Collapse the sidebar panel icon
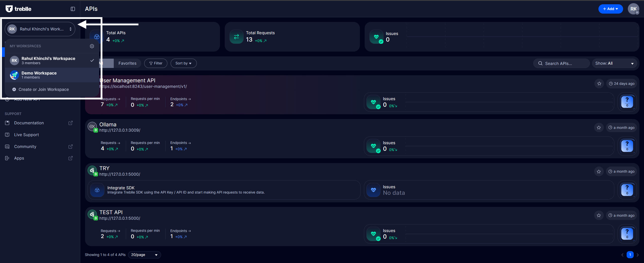This screenshot has height=263, width=644. click(x=73, y=9)
